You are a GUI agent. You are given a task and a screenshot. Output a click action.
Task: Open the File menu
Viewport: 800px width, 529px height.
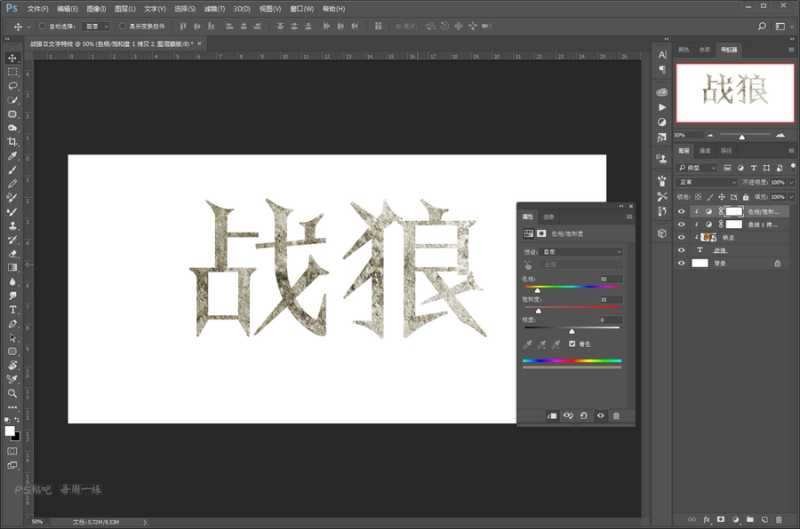click(36, 8)
